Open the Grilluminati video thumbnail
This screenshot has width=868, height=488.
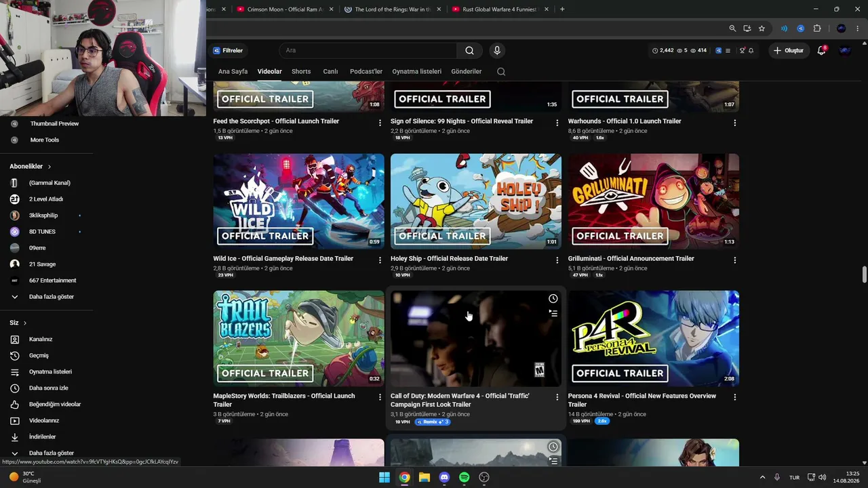653,201
